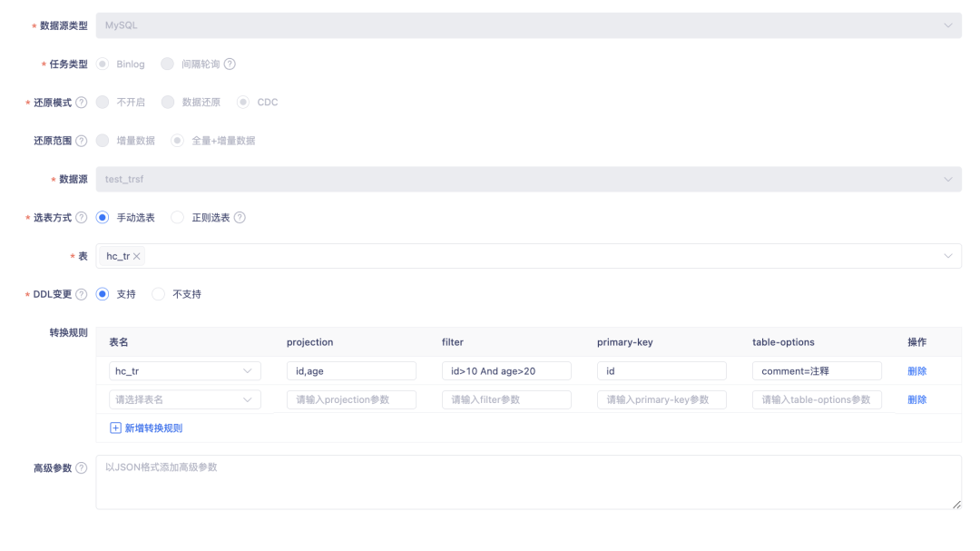Click the 高级参数 JSON textarea

click(529, 482)
